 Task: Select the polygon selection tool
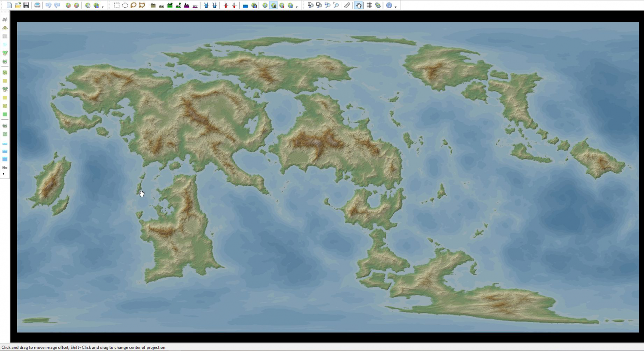[142, 5]
